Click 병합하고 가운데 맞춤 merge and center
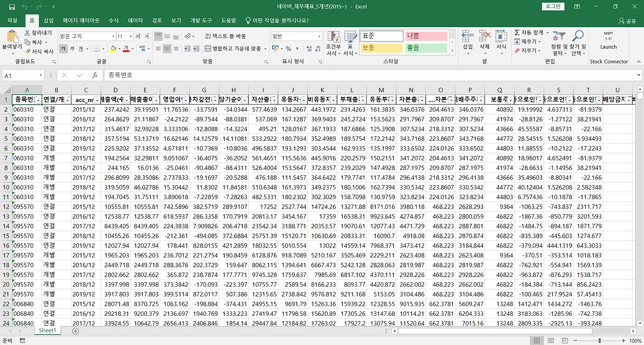Image resolution: width=644 pixels, height=345 pixels. [236, 48]
